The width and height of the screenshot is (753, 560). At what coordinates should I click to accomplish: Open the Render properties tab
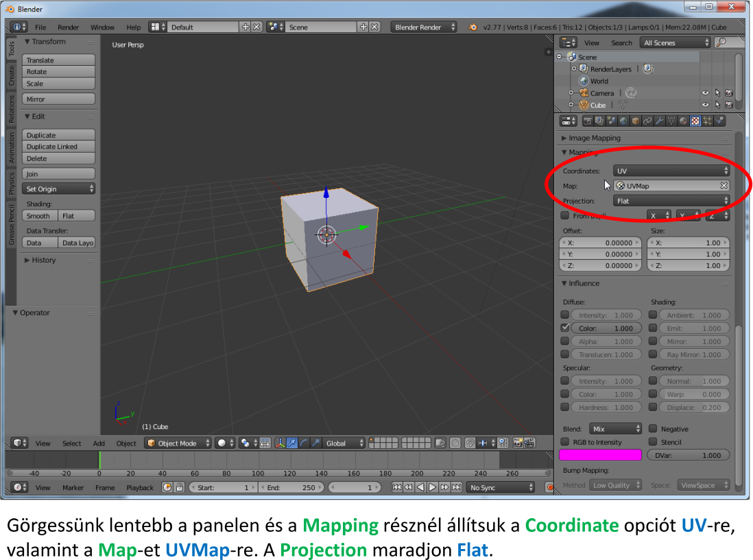[x=588, y=121]
